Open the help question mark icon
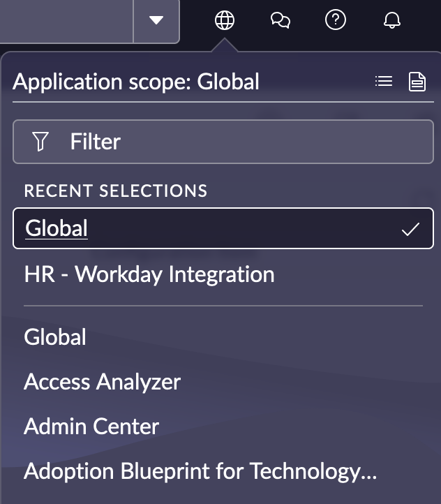The height and width of the screenshot is (504, 441). pyautogui.click(x=336, y=20)
